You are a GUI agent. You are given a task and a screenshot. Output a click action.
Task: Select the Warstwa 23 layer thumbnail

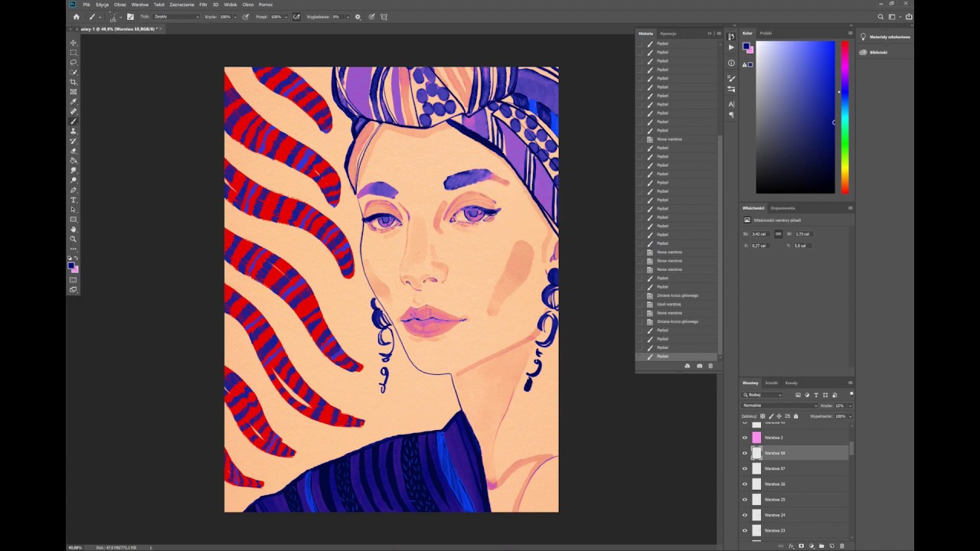(x=756, y=530)
